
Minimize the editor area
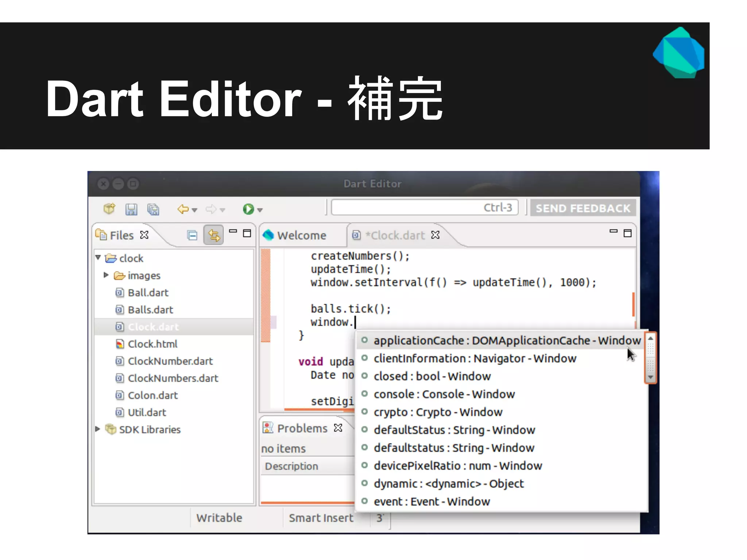click(614, 231)
